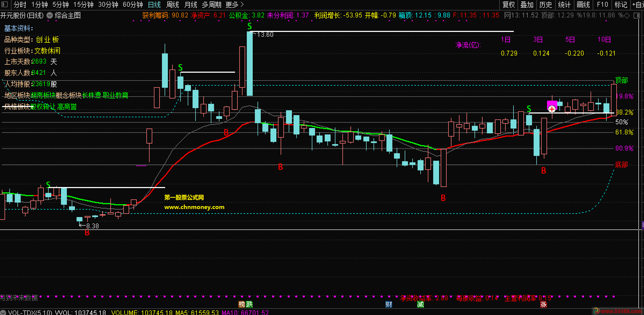The height and width of the screenshot is (315, 644).
Task: Open VOL-TDX indicator dropdown icon
Action: coord(3,312)
